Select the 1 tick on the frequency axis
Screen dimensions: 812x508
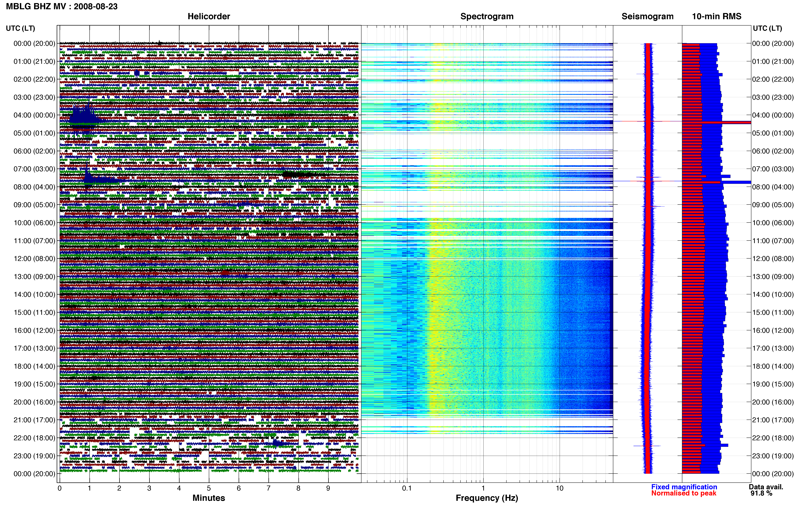point(483,488)
